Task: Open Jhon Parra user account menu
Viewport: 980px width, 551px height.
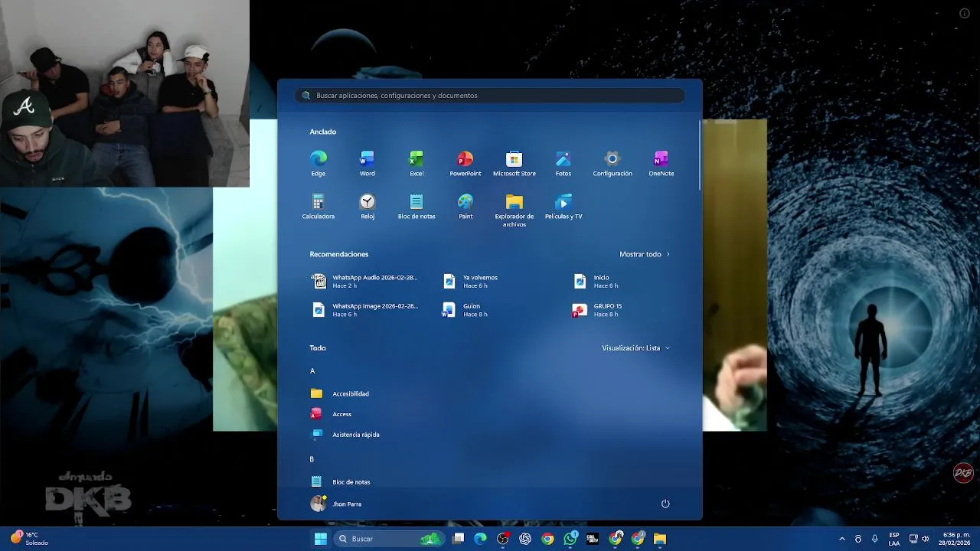Action: (336, 504)
